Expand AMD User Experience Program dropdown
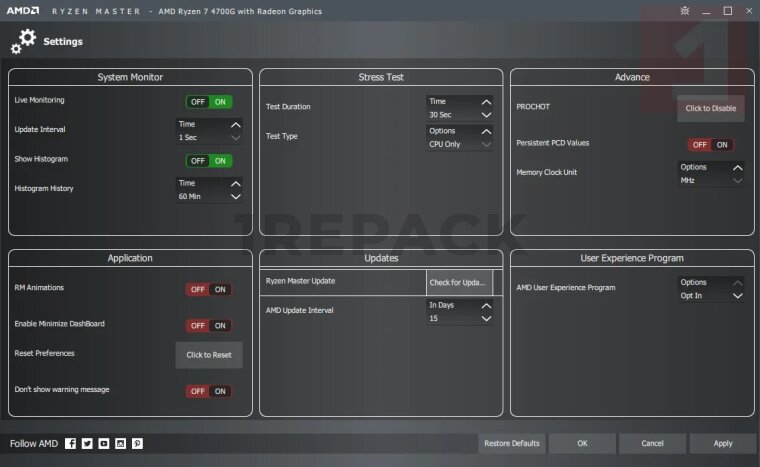 pos(711,289)
